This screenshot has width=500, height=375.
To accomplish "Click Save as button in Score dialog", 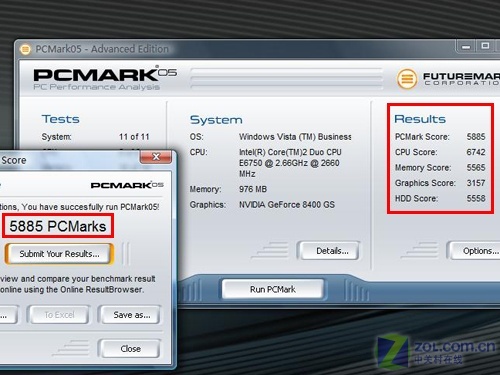I will point(130,315).
